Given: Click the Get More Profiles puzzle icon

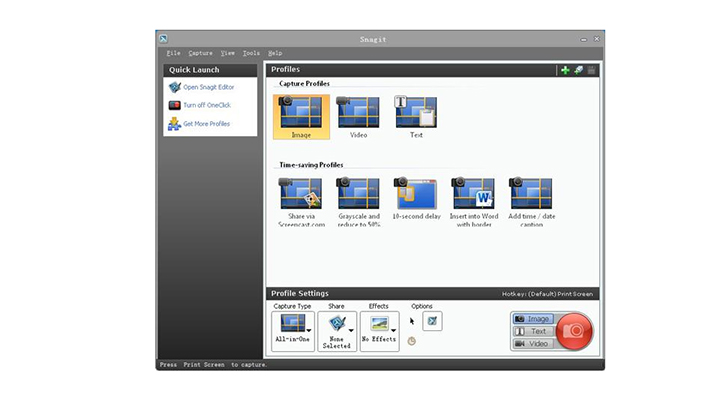Looking at the screenshot, I should pyautogui.click(x=174, y=124).
